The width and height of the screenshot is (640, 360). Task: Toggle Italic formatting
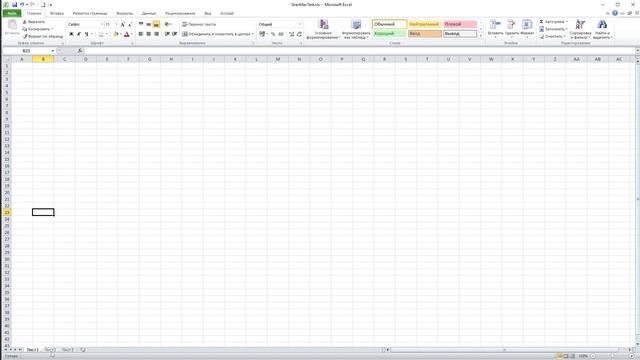pyautogui.click(x=79, y=34)
